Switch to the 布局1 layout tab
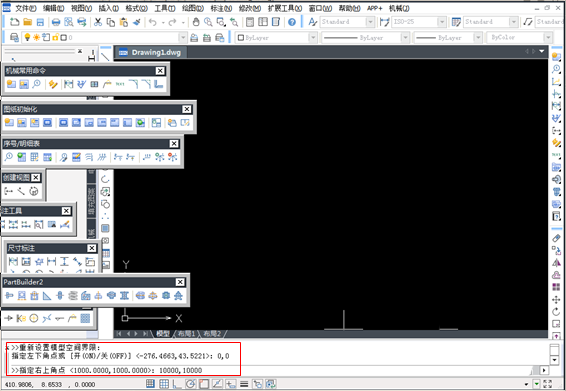566x391 pixels. tap(186, 334)
